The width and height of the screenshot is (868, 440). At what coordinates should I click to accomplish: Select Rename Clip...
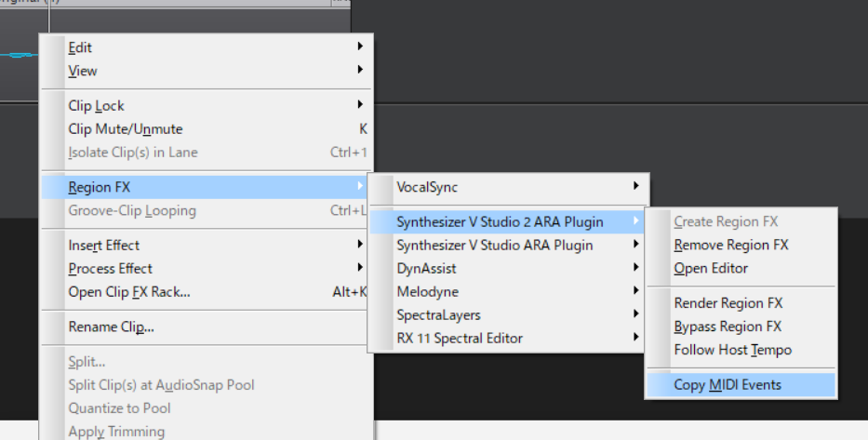(206, 327)
